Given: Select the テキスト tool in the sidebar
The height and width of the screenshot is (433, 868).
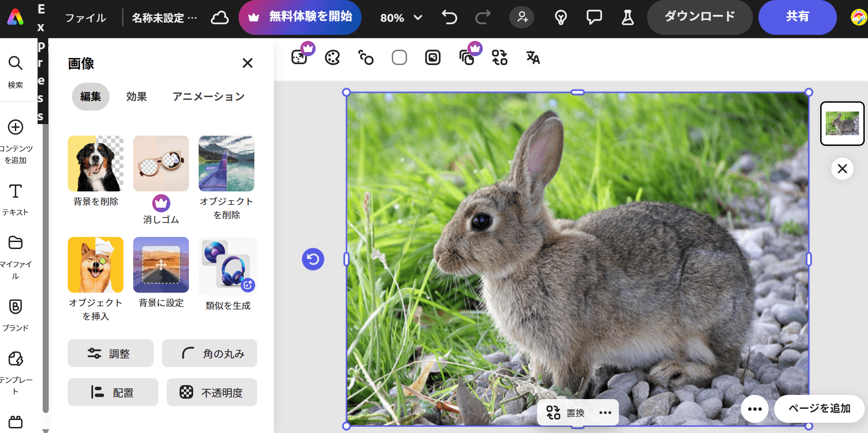Looking at the screenshot, I should 15,200.
